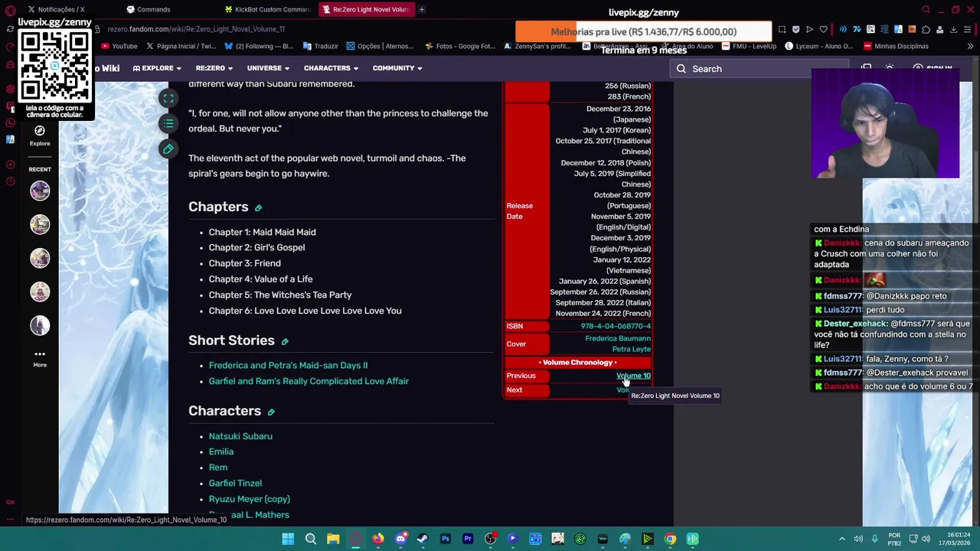Edit the Characters section pencil icon
Screen dimensions: 980x551
pos(271,412)
